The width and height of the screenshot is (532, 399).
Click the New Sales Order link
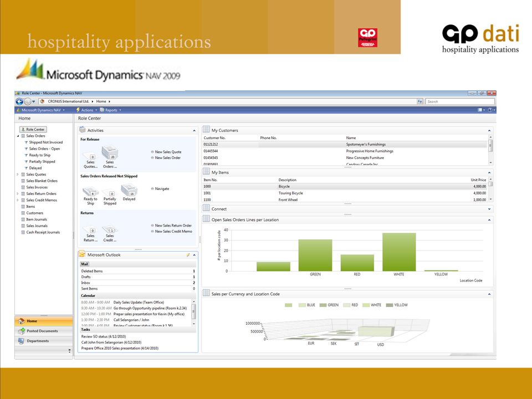pos(167,158)
